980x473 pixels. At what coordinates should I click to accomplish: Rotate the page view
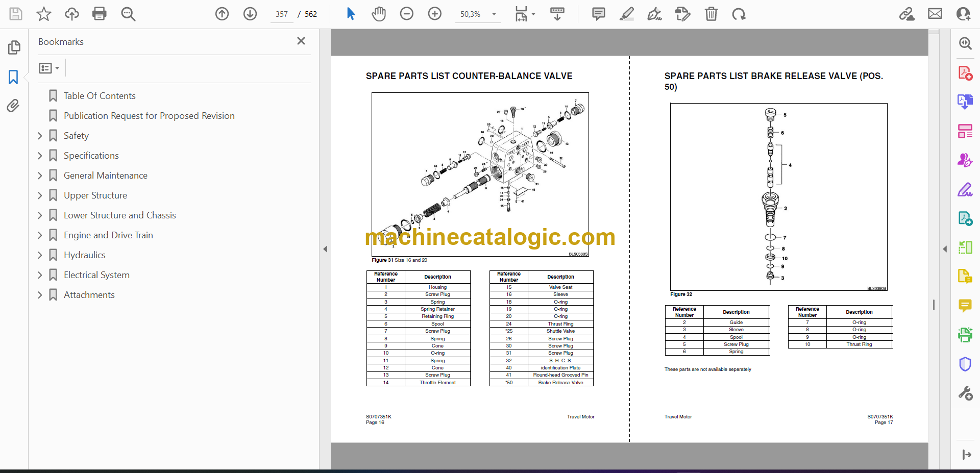739,14
